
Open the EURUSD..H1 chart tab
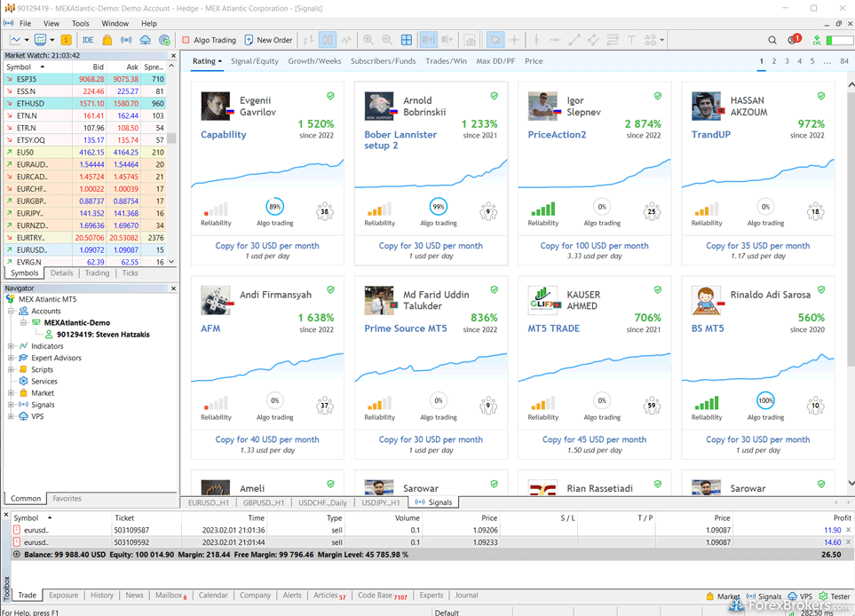[209, 502]
